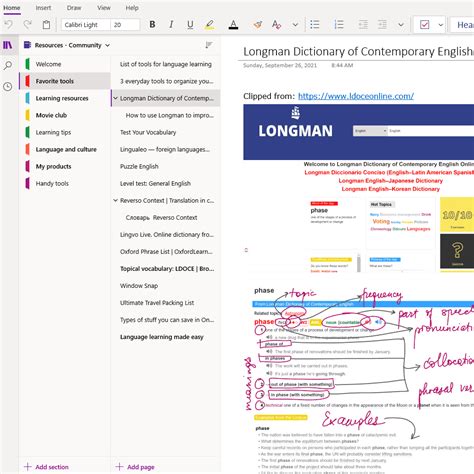Open the Help tab
Image resolution: width=474 pixels, height=474 pixels.
coord(132,8)
